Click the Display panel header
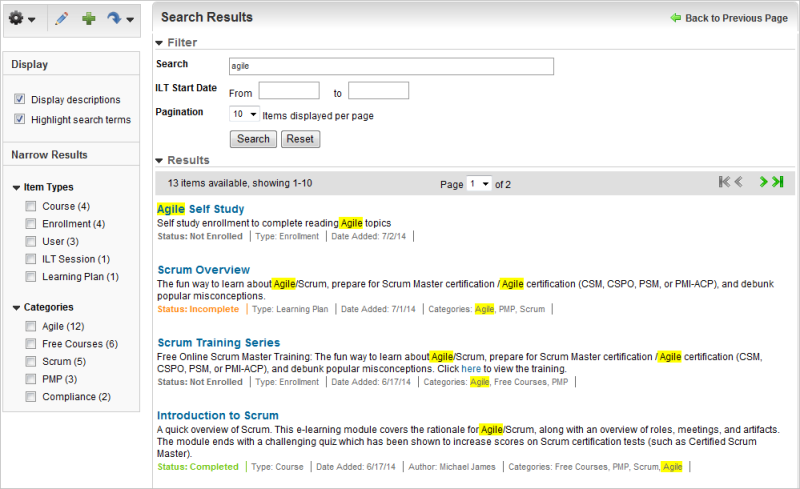Image resolution: width=800 pixels, height=489 pixels. (71, 64)
